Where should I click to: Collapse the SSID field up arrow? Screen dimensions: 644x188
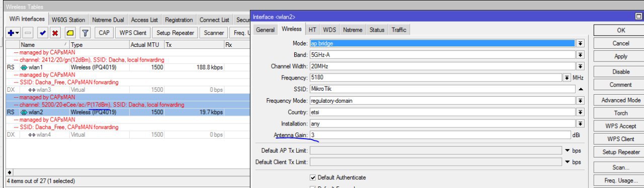tap(580, 89)
